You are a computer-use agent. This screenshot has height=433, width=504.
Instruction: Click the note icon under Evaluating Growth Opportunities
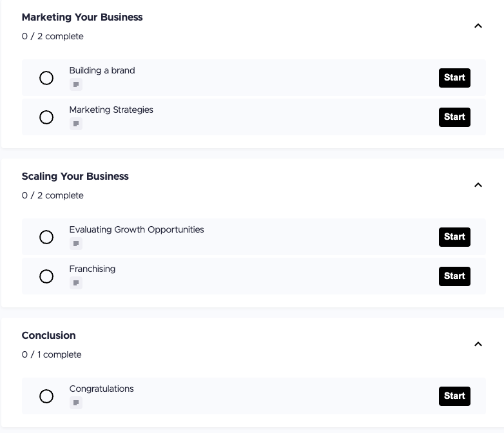click(x=76, y=244)
